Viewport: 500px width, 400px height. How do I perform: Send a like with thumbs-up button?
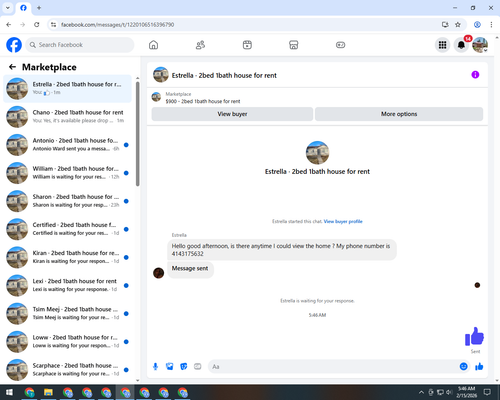tap(479, 367)
